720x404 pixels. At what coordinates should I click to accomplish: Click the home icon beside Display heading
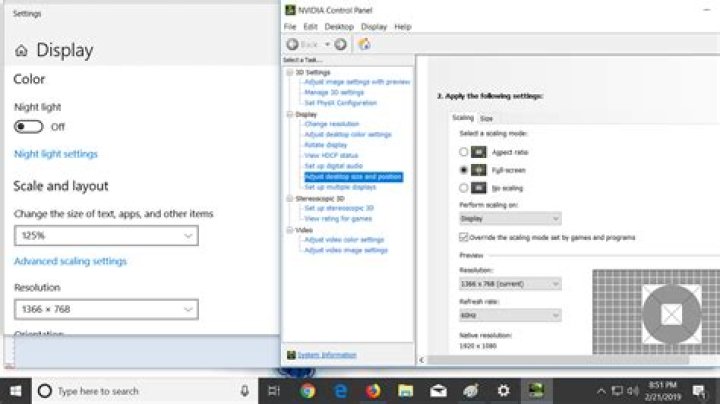pyautogui.click(x=21, y=50)
